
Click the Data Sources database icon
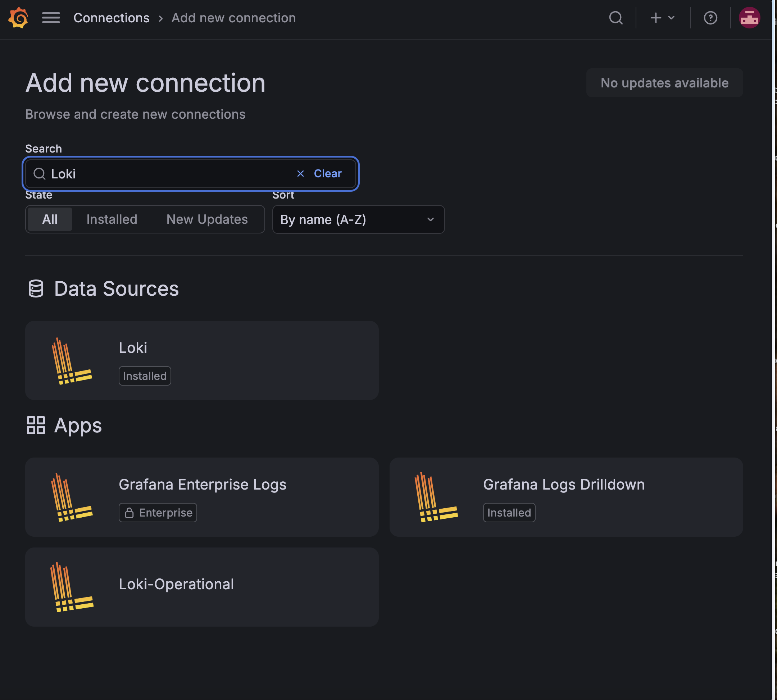pos(36,289)
